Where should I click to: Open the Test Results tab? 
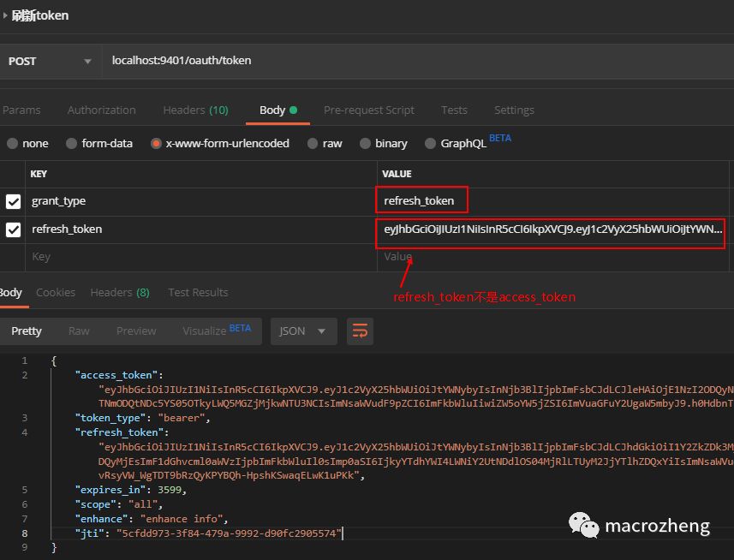click(198, 293)
